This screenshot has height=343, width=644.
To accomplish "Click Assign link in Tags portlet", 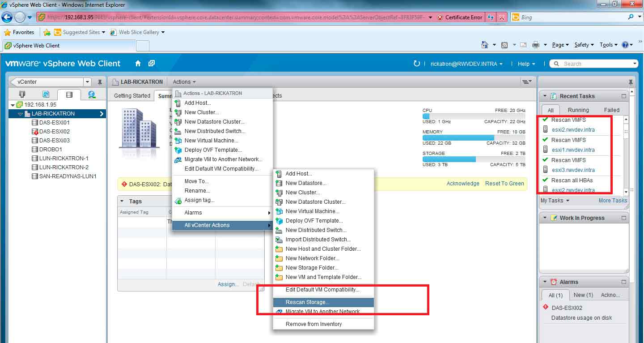I will (228, 284).
